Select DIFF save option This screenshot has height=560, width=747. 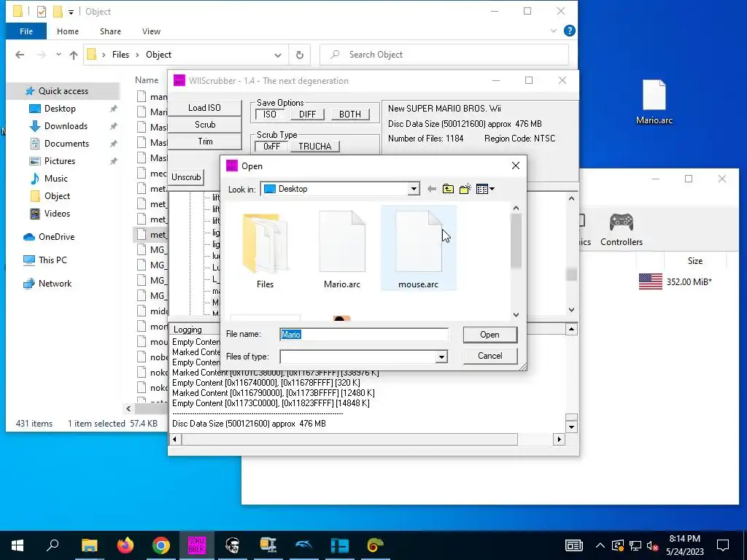pos(307,114)
